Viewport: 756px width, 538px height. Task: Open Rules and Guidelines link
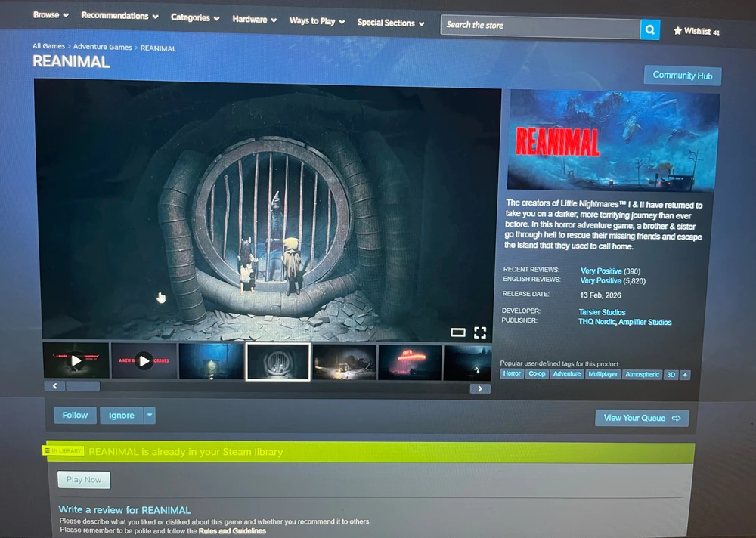[232, 530]
